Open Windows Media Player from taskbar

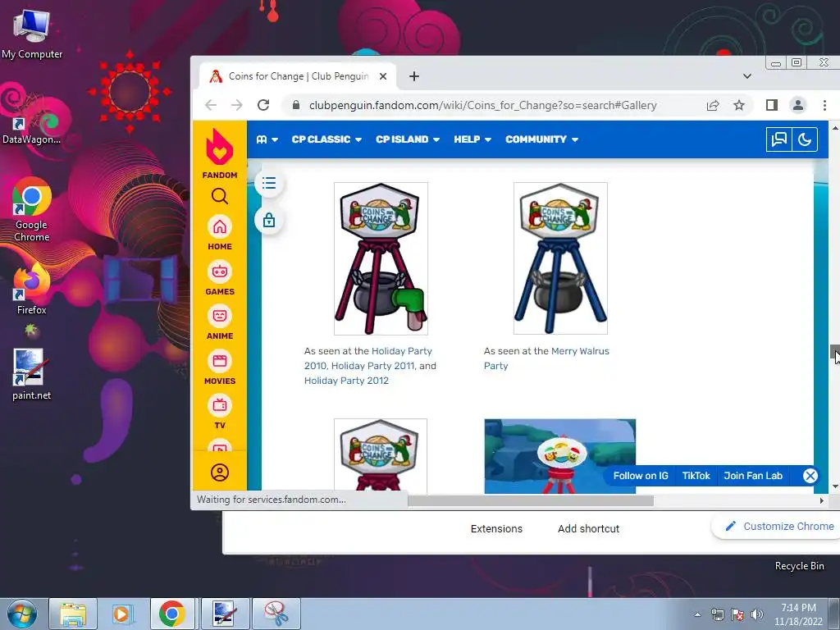[x=121, y=614]
